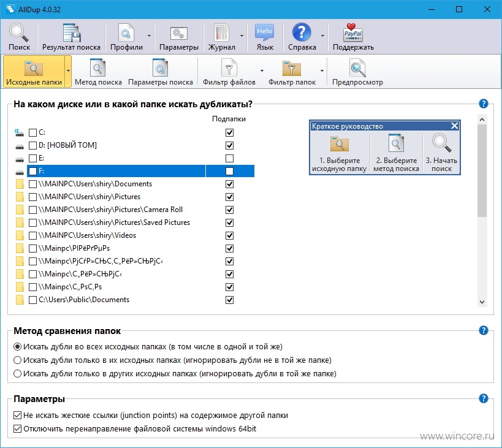Toggle junction points (жесткие ссылки) checkbox
This screenshot has height=448, width=502.
pyautogui.click(x=18, y=416)
